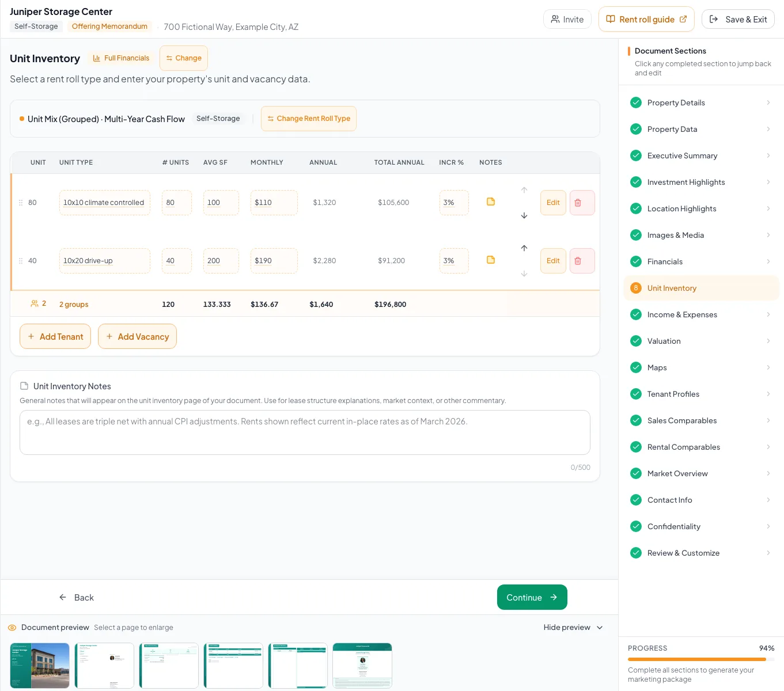
Task: Click the Financials completed checkmark icon
Action: [636, 261]
